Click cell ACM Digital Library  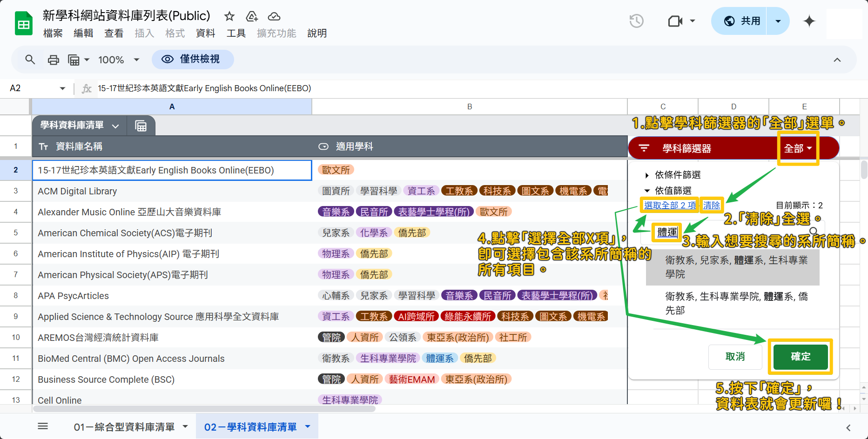pyautogui.click(x=172, y=191)
